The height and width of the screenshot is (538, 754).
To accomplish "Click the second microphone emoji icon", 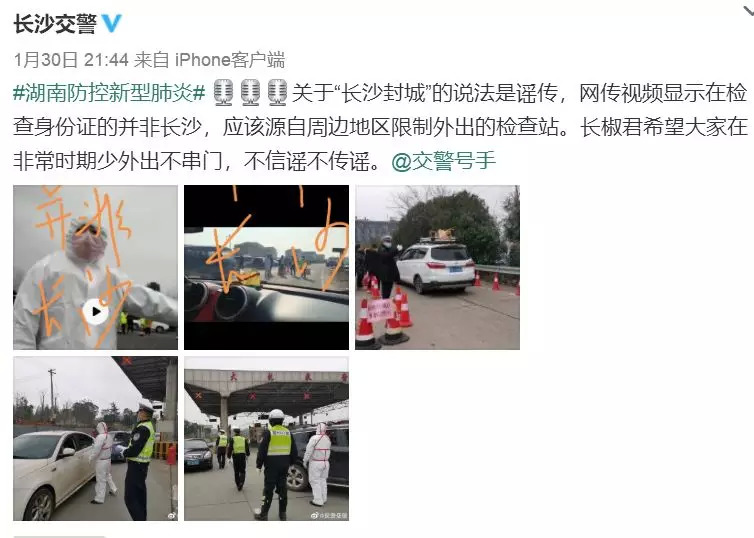I will 250,92.
